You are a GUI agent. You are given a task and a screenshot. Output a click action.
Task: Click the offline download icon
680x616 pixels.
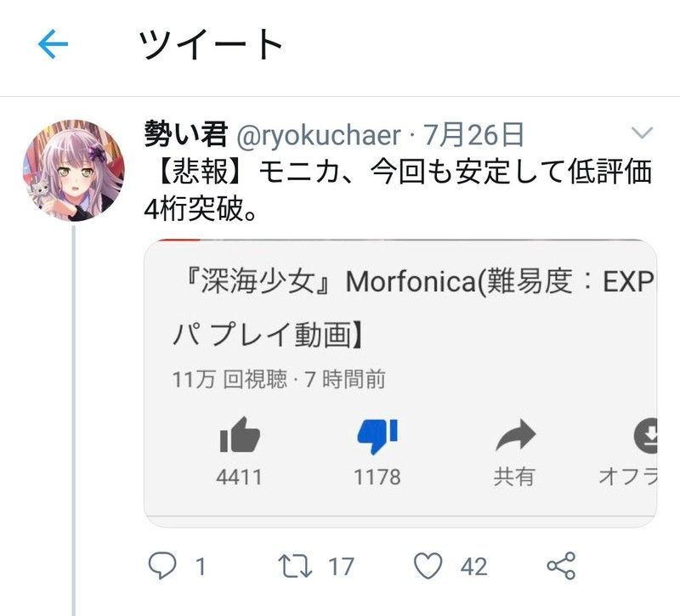point(646,436)
